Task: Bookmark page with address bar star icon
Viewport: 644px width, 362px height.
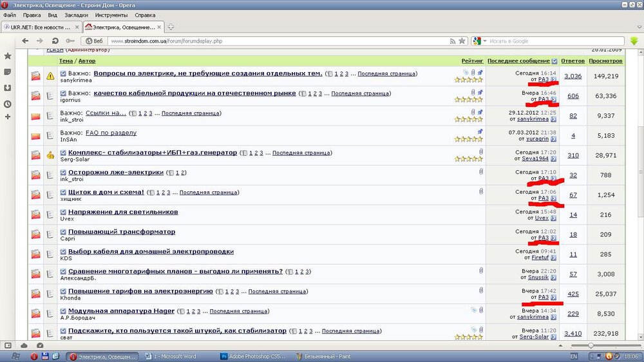Action: pos(462,41)
